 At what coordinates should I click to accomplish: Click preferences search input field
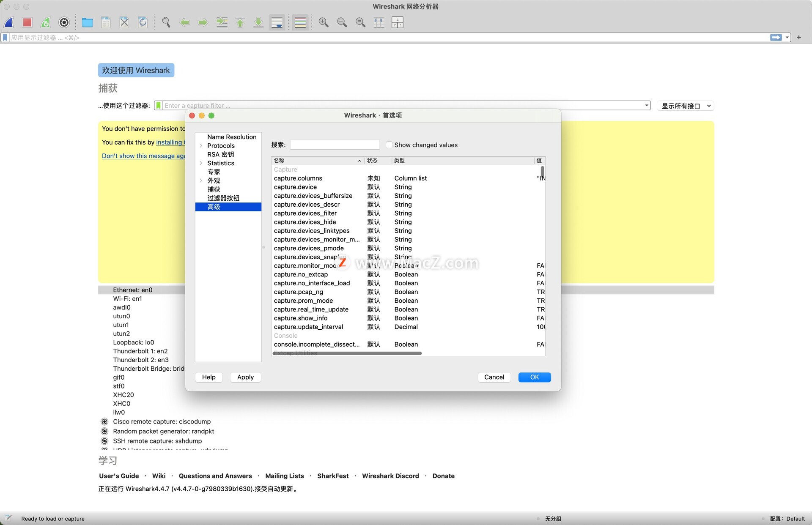tap(335, 145)
